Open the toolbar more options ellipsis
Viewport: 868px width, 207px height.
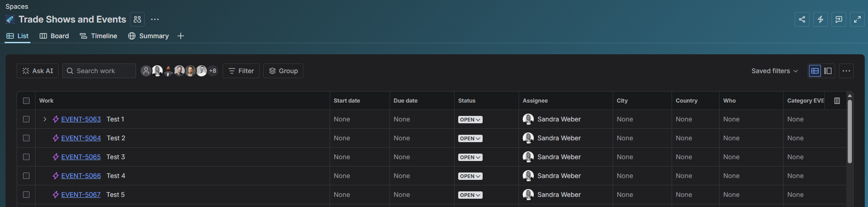846,71
